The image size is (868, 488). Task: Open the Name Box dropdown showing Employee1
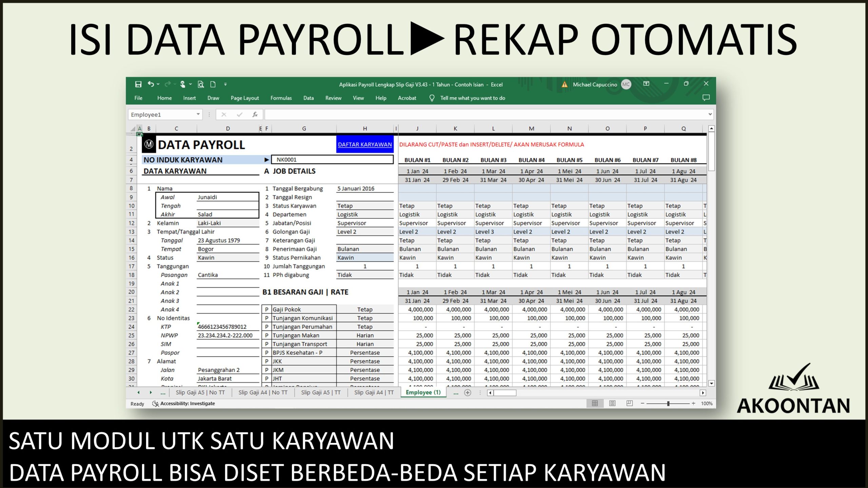click(x=198, y=114)
